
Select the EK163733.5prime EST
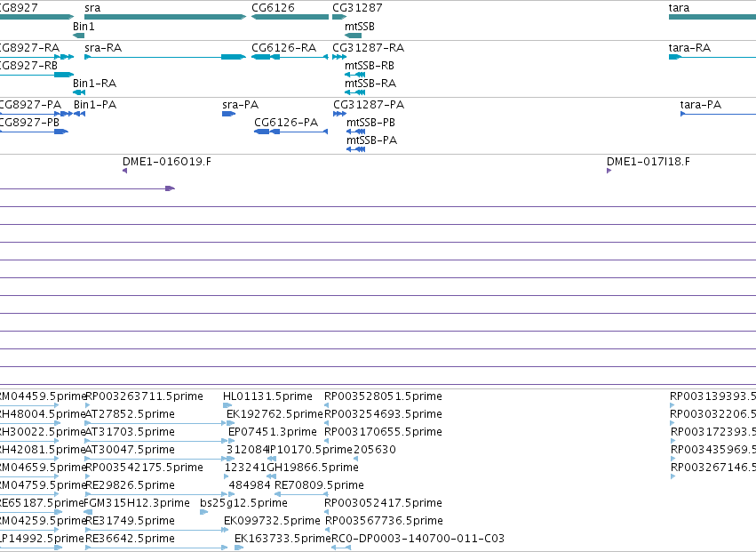coord(239,548)
